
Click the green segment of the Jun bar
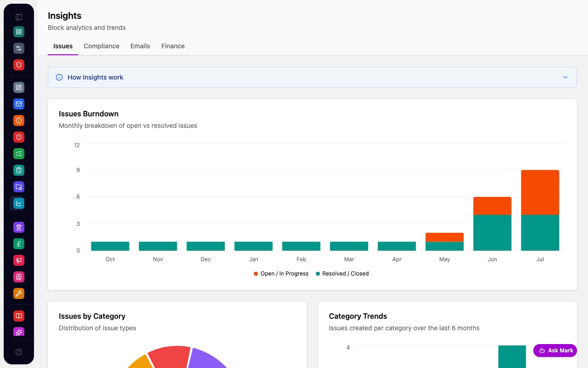tap(492, 233)
